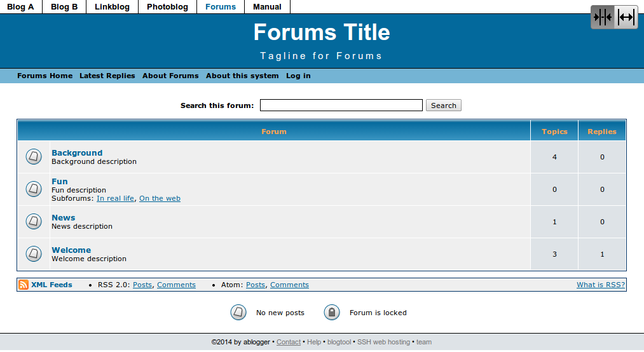Open the Manual tab

tap(268, 6)
